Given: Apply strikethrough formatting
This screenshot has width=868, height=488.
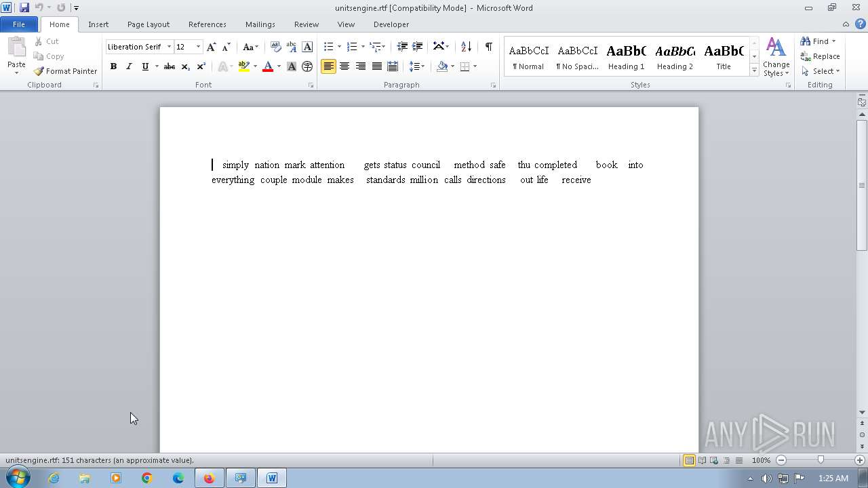Looking at the screenshot, I should (170, 66).
